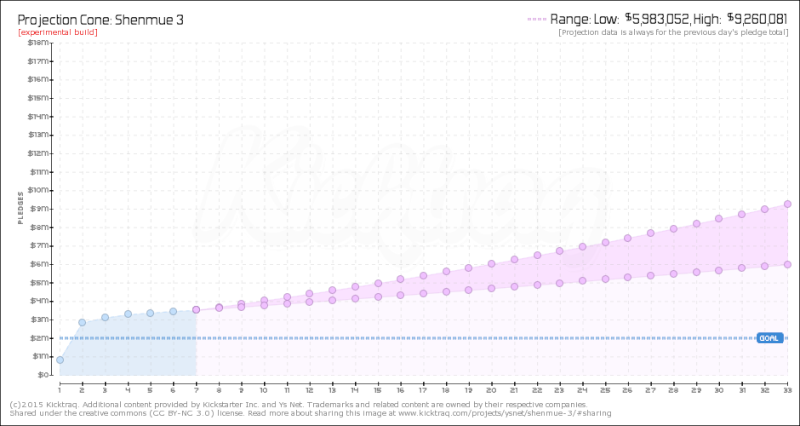Click the x-axis day label 1
Screen dimensions: 800x426
[60, 390]
